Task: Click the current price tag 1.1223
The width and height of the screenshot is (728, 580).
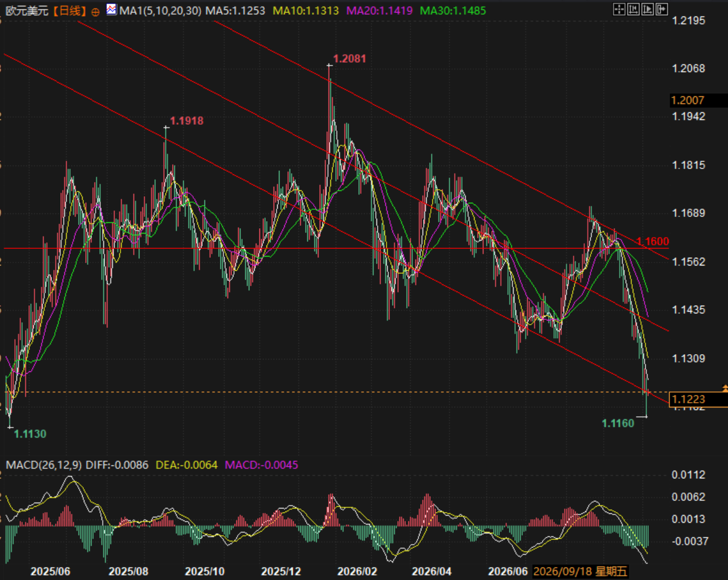Action: click(x=688, y=400)
